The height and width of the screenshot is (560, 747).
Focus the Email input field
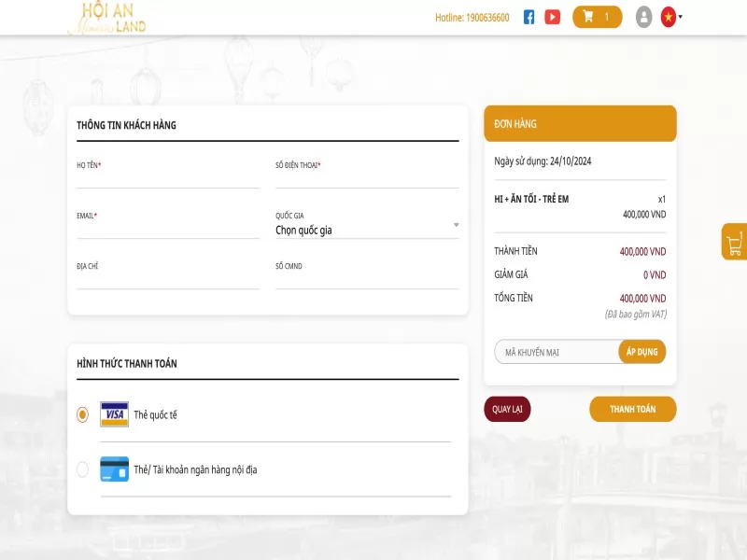click(x=168, y=230)
